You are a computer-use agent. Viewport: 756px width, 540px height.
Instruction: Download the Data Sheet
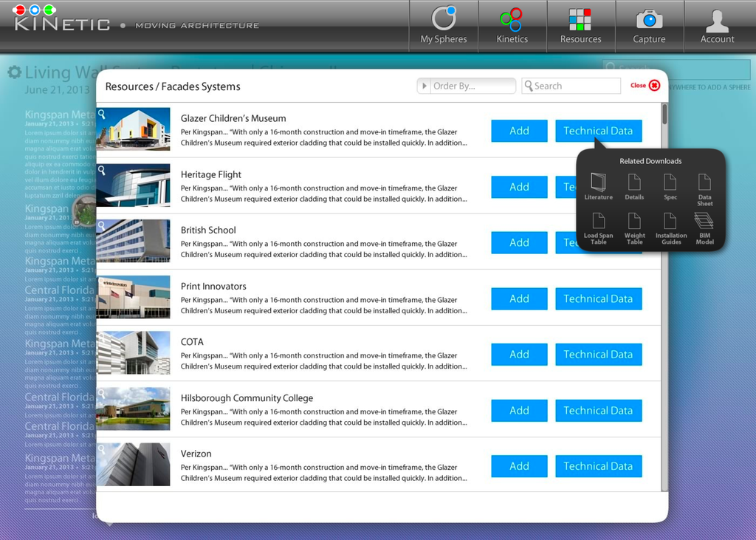704,190
